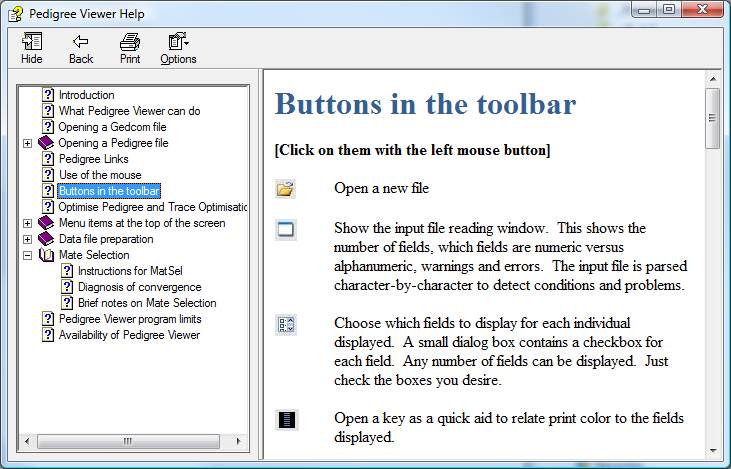The width and height of the screenshot is (731, 469).
Task: Open Pedigree Viewer program limits topic
Action: (130, 319)
